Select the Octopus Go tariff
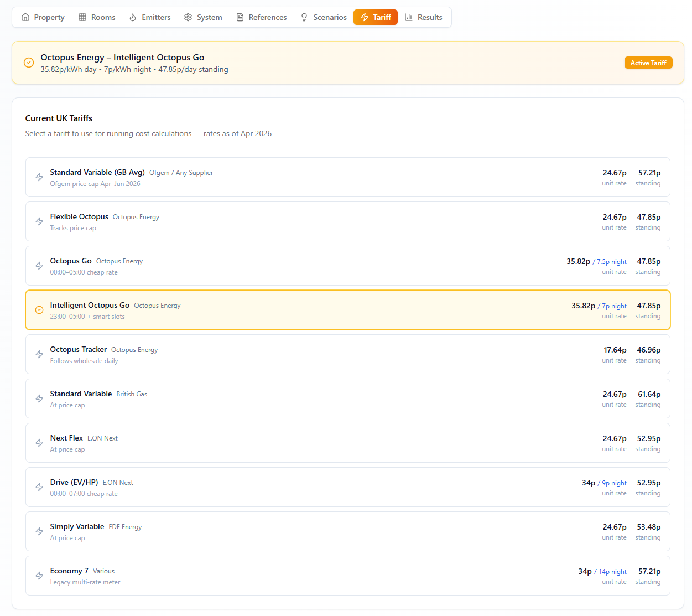This screenshot has width=692, height=616. tap(348, 266)
